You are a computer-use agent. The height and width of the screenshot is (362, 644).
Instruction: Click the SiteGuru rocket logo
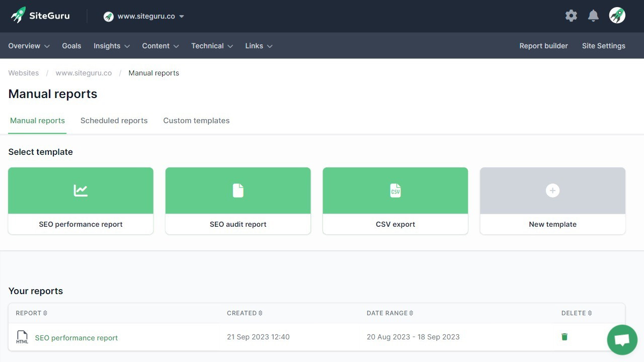click(x=18, y=15)
